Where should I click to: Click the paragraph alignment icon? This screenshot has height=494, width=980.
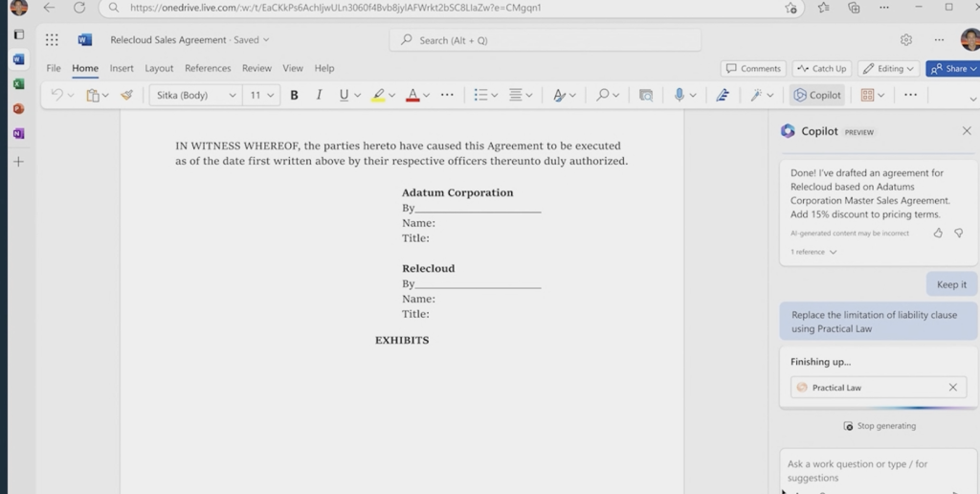516,95
